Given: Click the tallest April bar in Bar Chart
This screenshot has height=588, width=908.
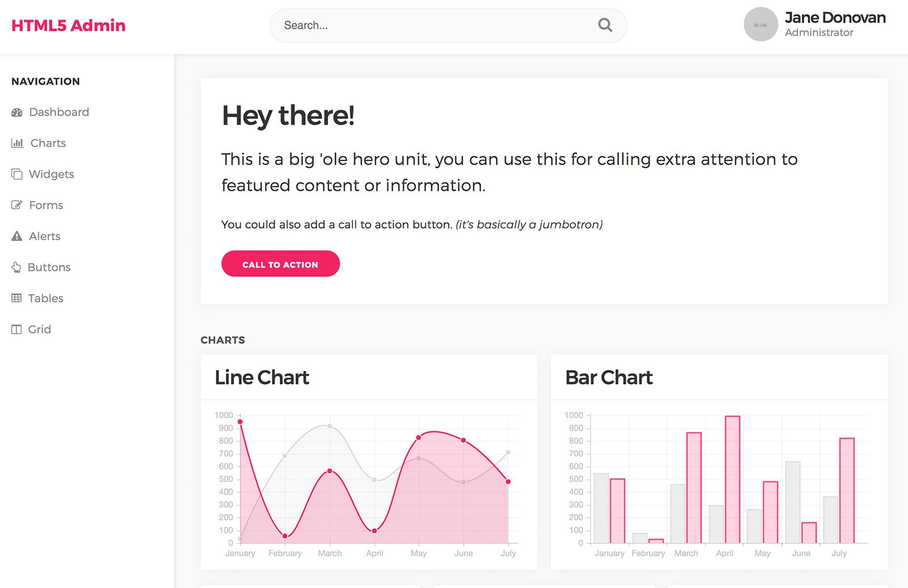Looking at the screenshot, I should point(733,480).
